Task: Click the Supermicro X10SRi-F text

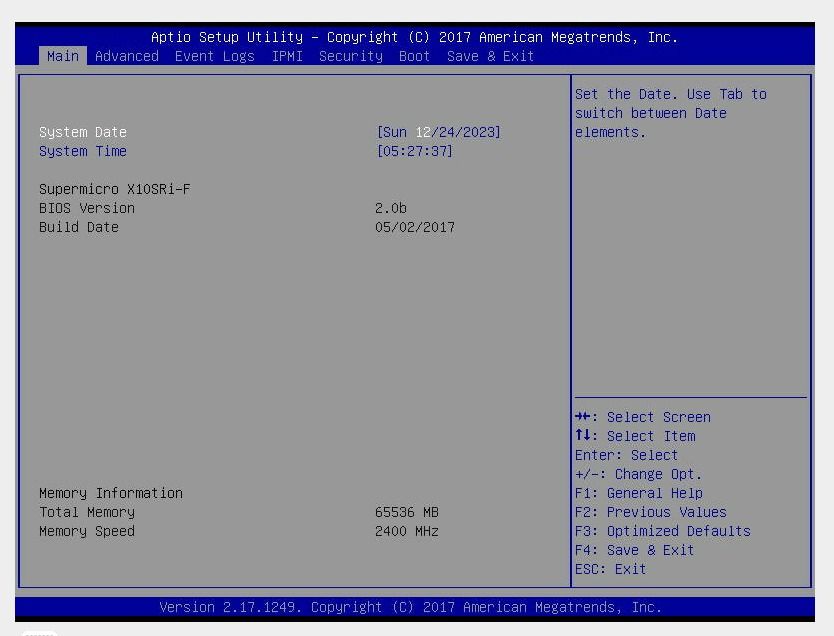Action: tap(114, 189)
